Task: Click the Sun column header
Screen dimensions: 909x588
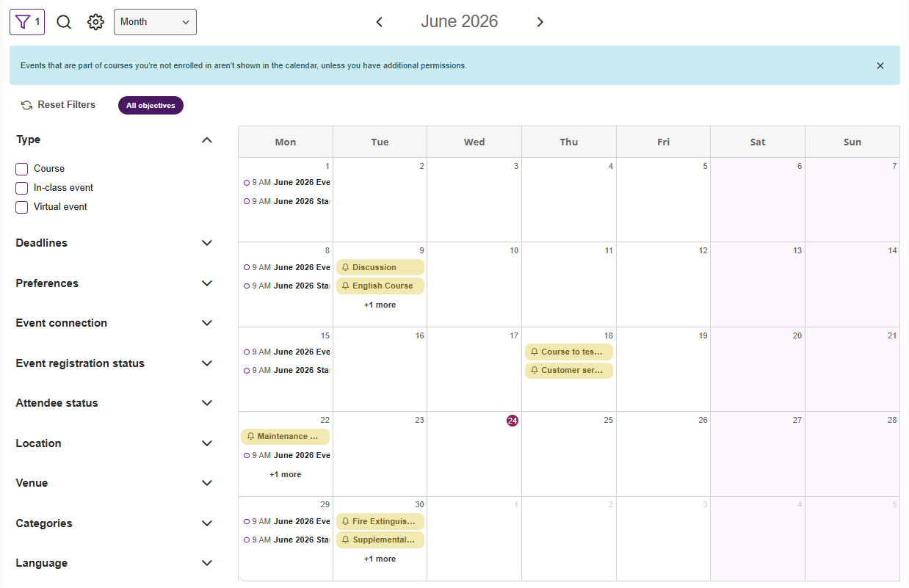Action: pos(852,142)
